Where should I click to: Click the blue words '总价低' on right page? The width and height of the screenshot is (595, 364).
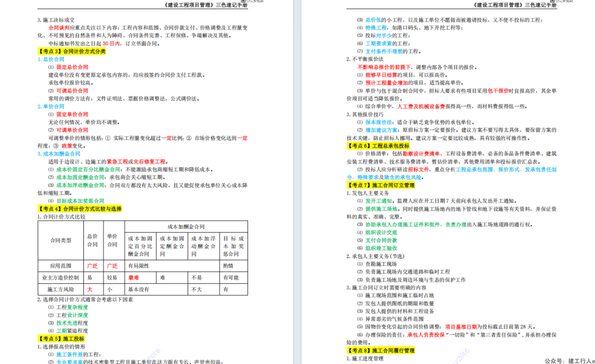[373, 20]
